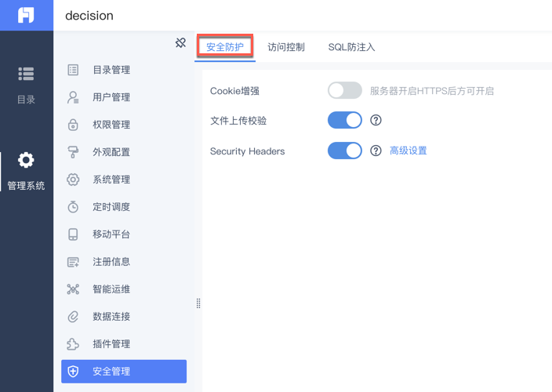Open the 目录 directory list icon

point(26,74)
